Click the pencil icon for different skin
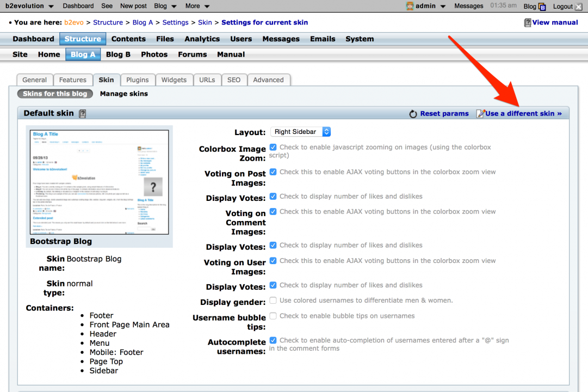588x392 pixels. click(480, 113)
